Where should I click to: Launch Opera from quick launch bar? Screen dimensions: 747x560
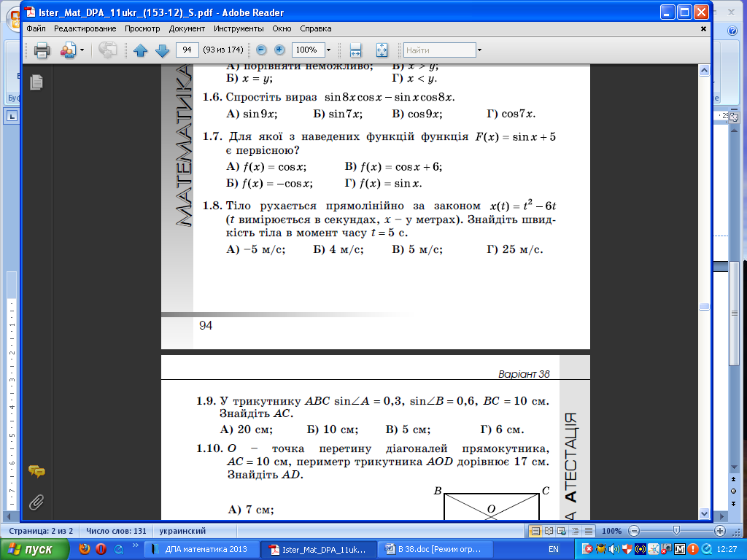(x=101, y=549)
